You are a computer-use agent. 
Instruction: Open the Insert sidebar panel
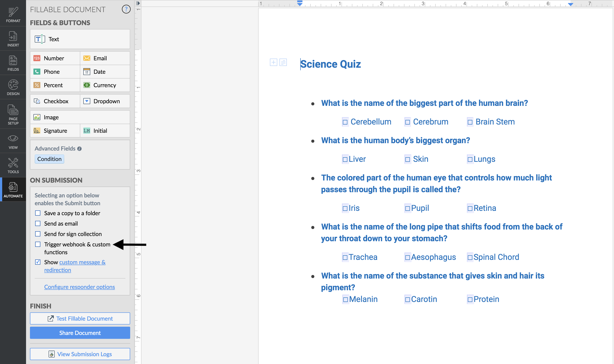click(x=13, y=39)
